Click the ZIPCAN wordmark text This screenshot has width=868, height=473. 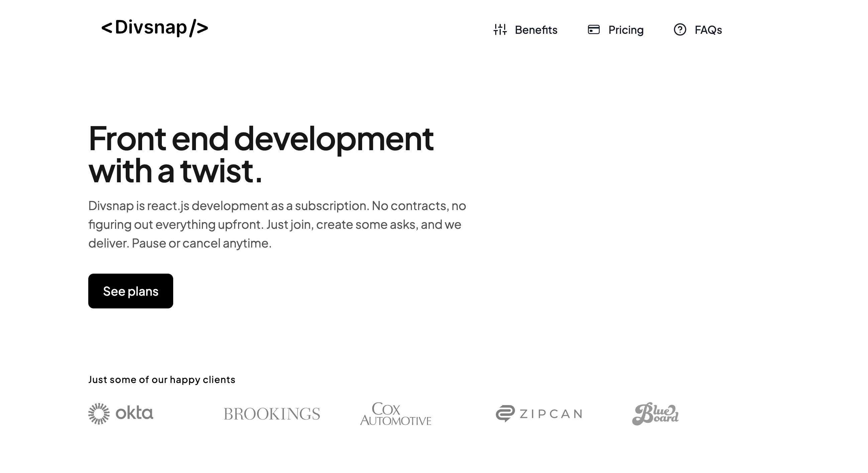(551, 414)
